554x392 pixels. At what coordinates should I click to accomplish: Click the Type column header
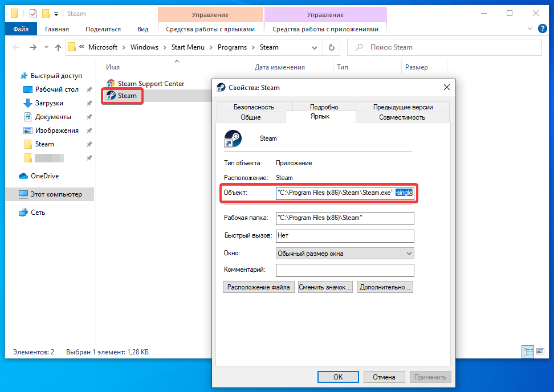(367, 67)
